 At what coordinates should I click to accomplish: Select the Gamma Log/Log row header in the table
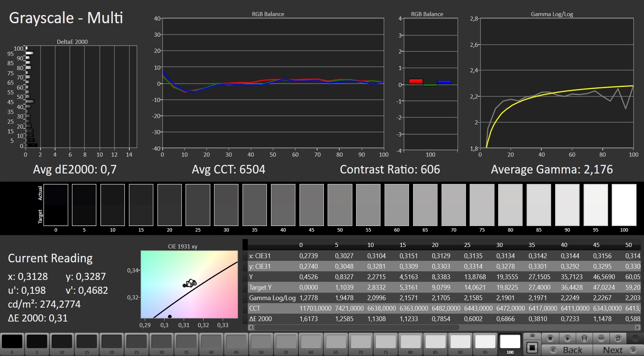click(273, 298)
